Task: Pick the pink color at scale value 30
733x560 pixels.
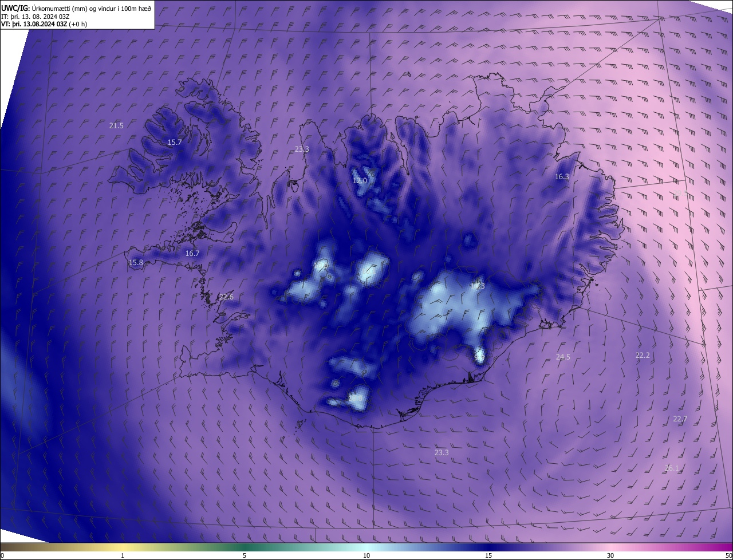Action: click(610, 547)
